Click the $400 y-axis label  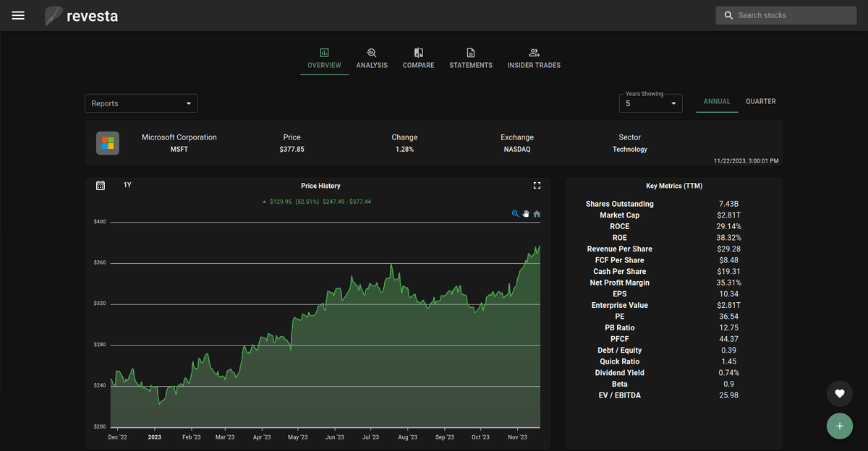tap(100, 222)
